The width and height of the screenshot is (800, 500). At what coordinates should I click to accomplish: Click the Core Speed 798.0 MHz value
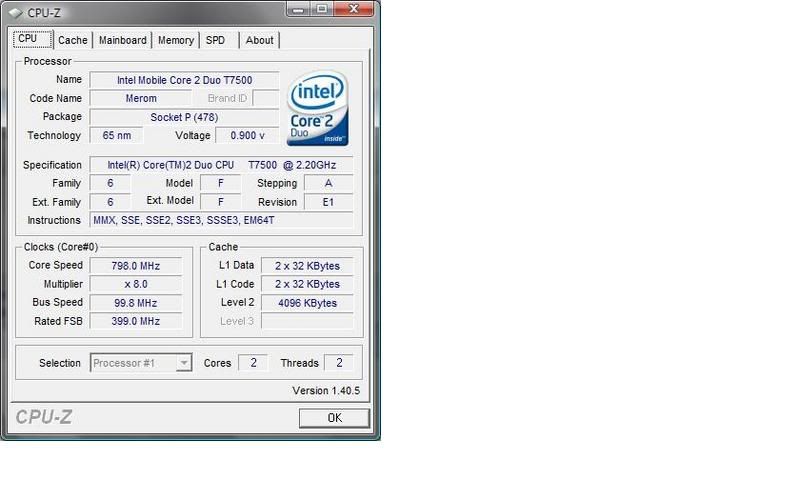pyautogui.click(x=136, y=266)
